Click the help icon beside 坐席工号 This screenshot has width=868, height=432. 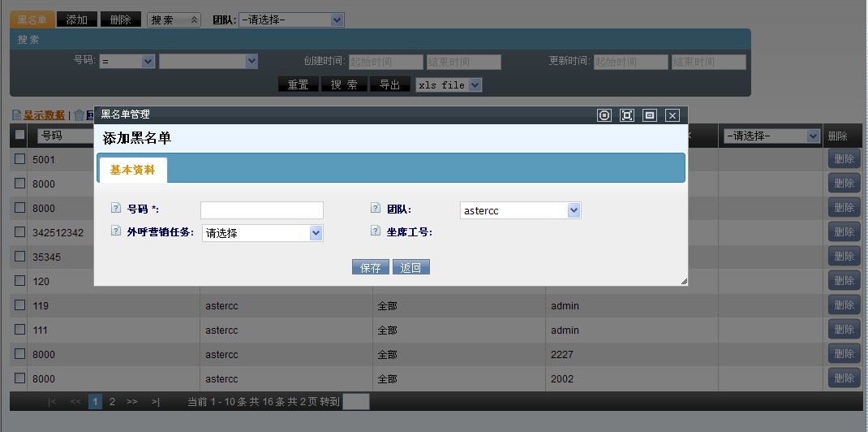(375, 231)
